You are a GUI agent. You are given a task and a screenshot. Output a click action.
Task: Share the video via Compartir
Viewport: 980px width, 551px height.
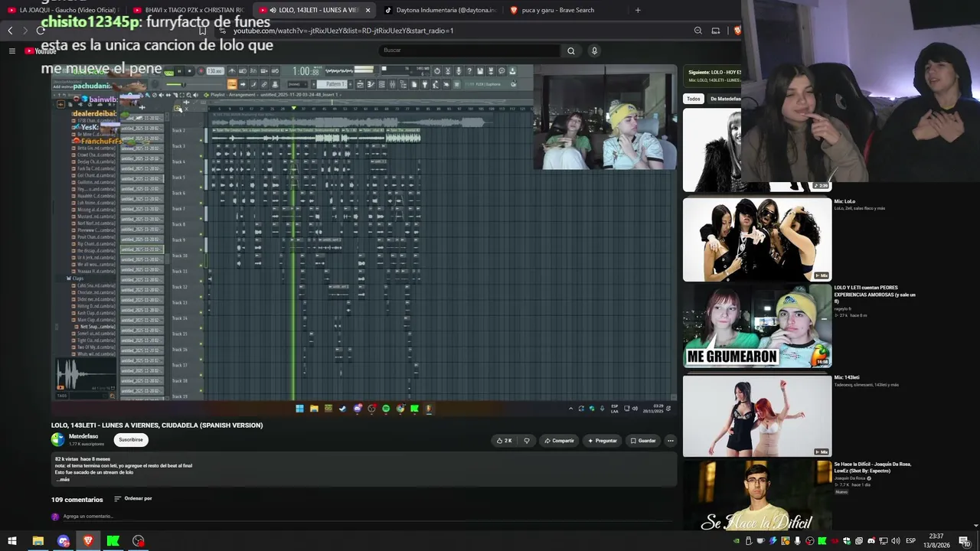point(559,441)
